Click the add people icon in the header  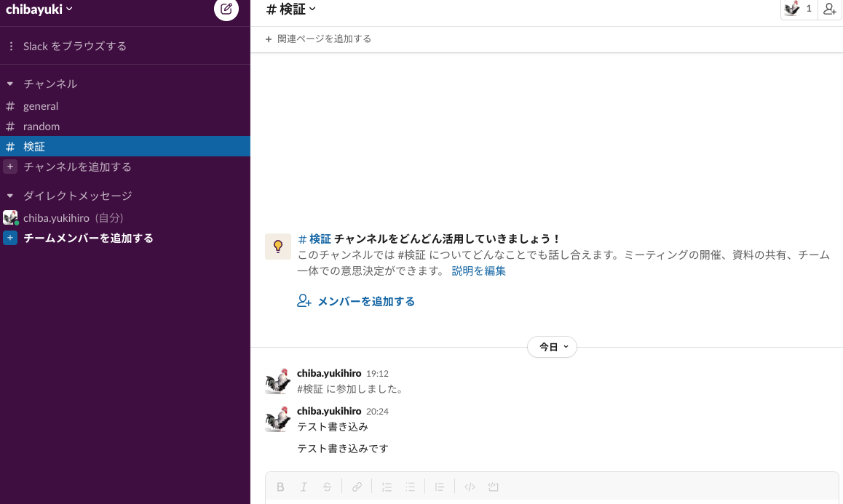[830, 9]
